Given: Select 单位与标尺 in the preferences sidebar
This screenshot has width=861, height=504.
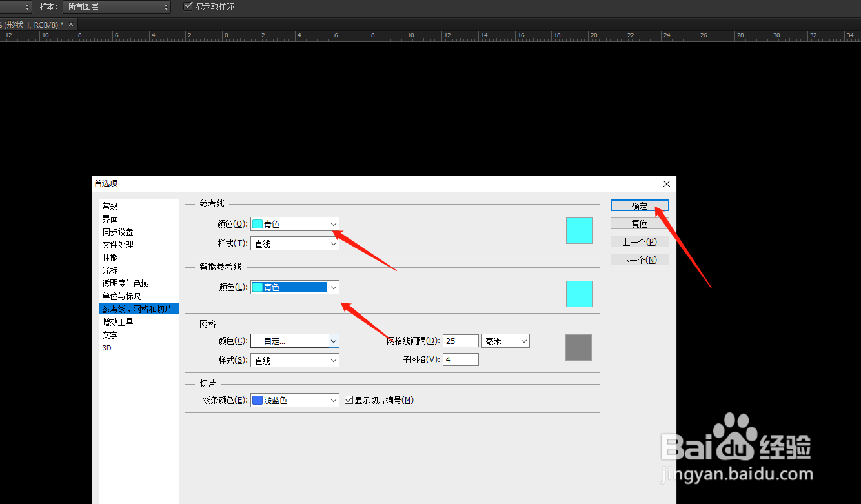Looking at the screenshot, I should click(121, 296).
